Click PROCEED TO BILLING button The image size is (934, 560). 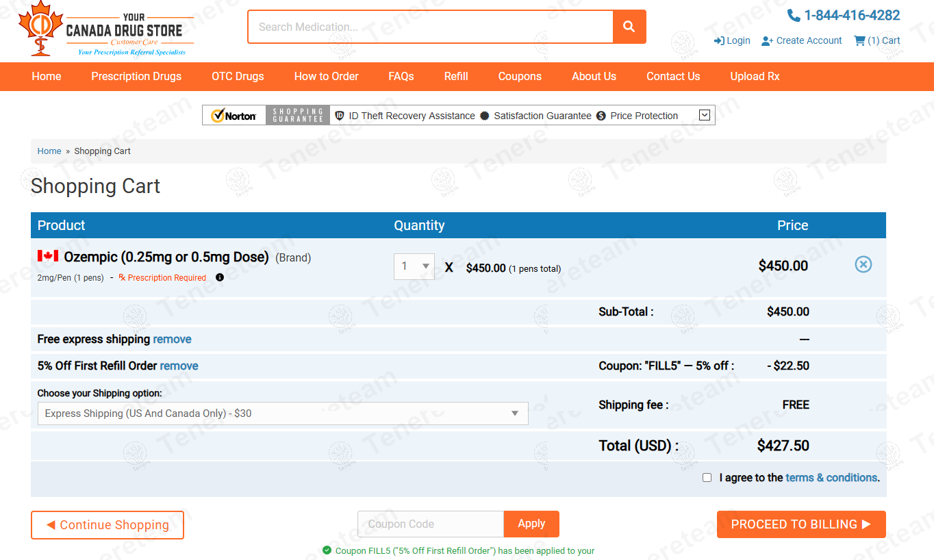(801, 524)
